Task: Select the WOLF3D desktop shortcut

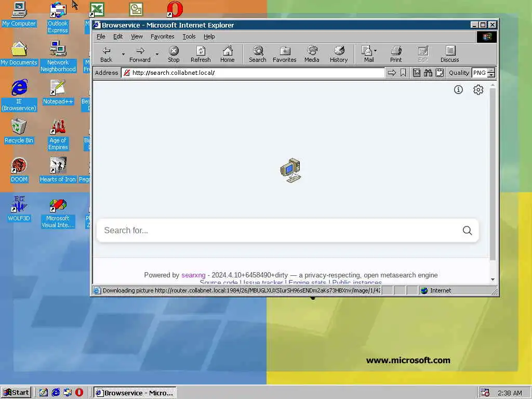Action: coord(19,209)
